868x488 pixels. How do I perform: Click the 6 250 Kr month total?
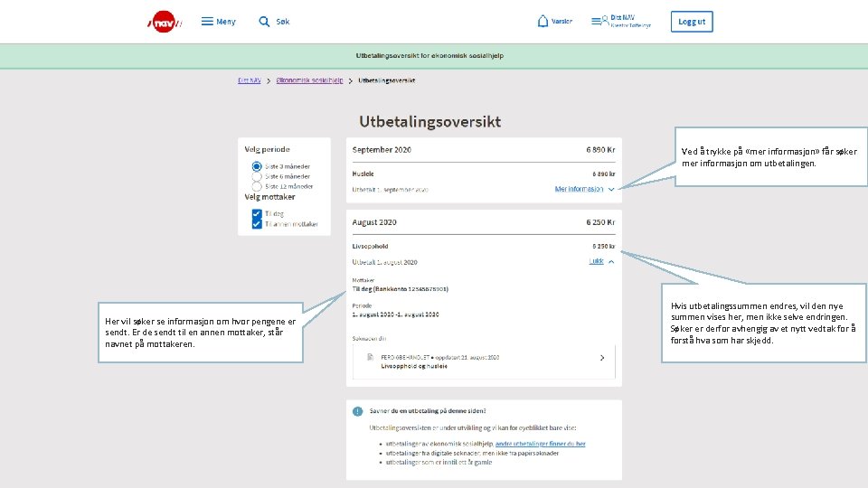point(600,222)
